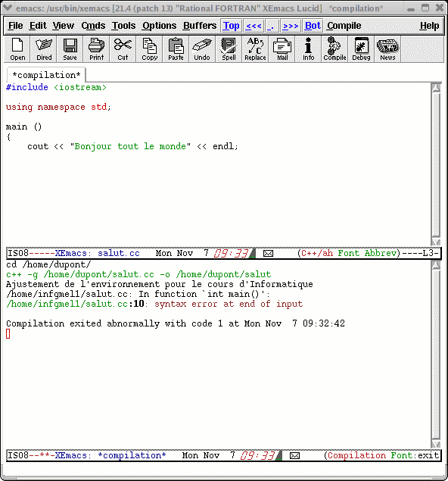
Task: Click the 'cd /home/dupont/' line
Action: click(48, 264)
